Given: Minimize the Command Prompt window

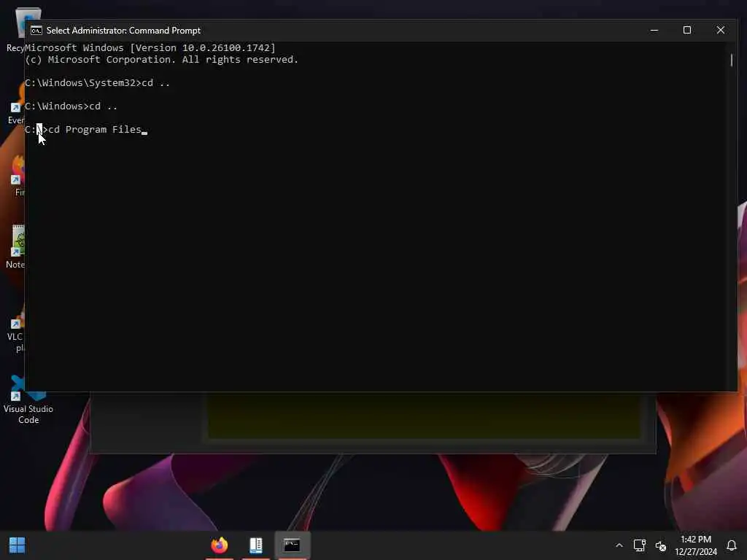Looking at the screenshot, I should (654, 30).
